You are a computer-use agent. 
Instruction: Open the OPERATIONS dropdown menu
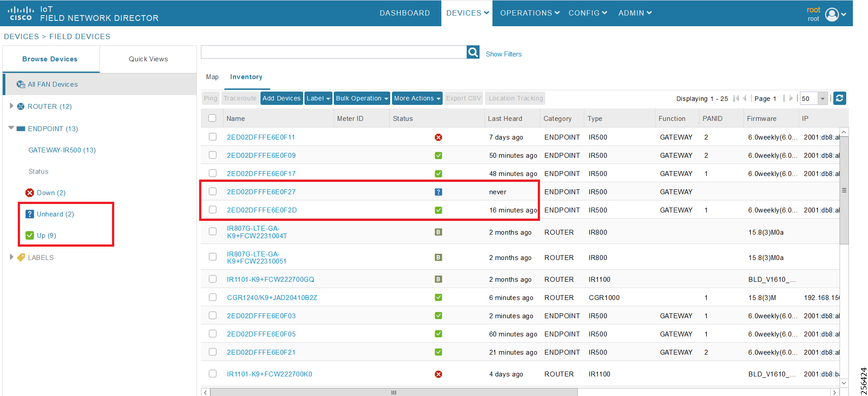pyautogui.click(x=530, y=13)
